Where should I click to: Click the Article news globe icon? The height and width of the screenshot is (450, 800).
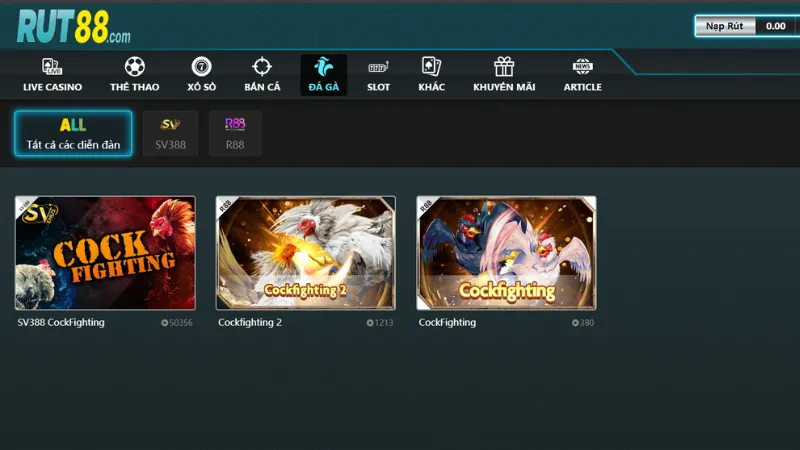(x=583, y=66)
